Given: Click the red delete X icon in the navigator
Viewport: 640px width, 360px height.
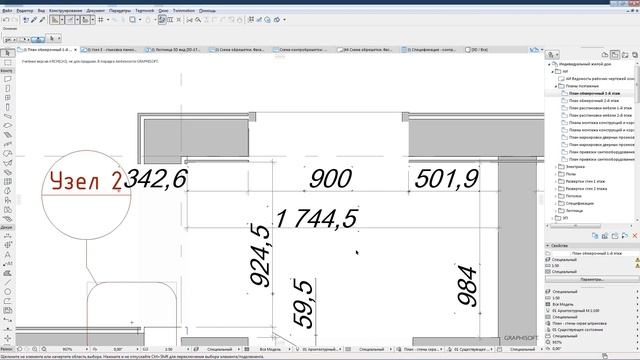Looking at the screenshot, I should tap(635, 236).
